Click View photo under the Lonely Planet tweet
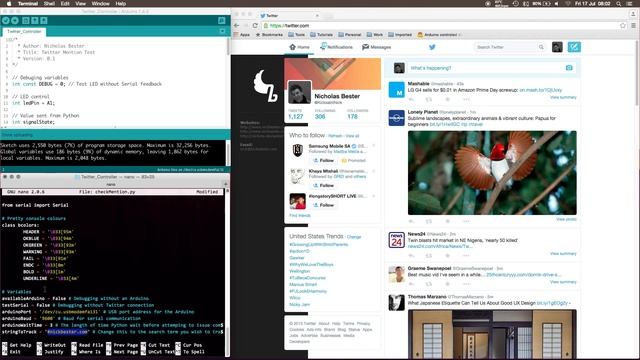Image resolution: width=640 pixels, height=360 pixels. click(567, 219)
